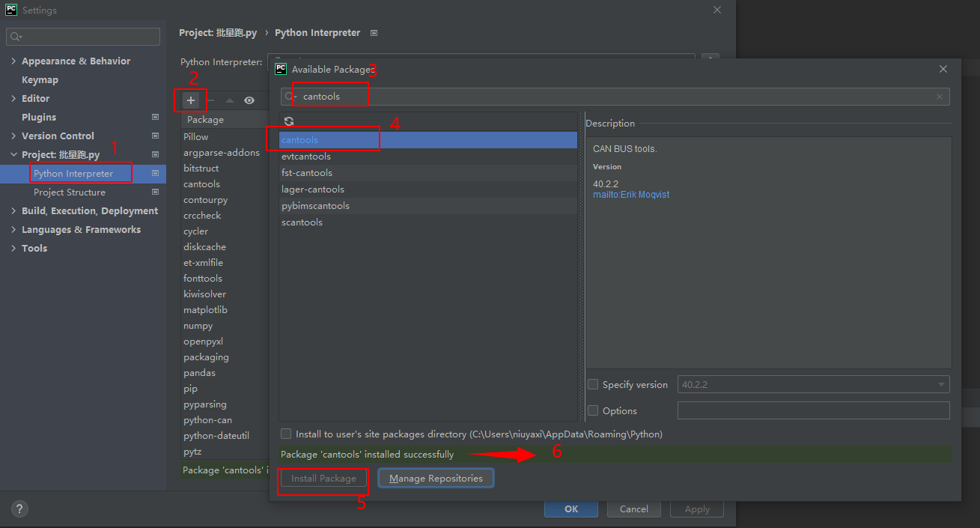Click the help question mark icon

click(19, 509)
